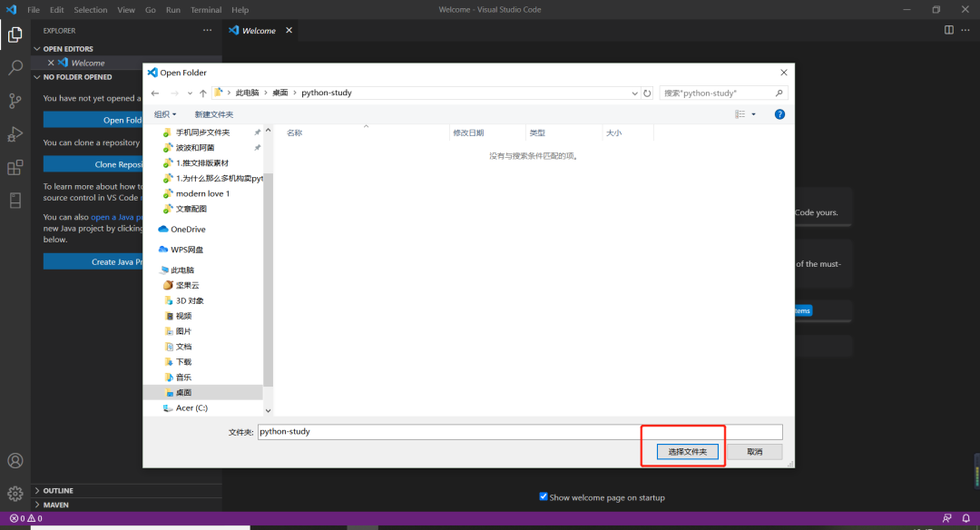The height and width of the screenshot is (530, 980).
Task: Open the Edit menu
Action: (x=57, y=9)
